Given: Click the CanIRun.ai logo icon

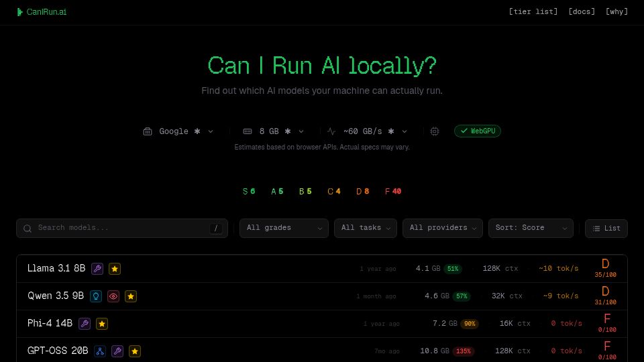Looking at the screenshot, I should [x=19, y=12].
